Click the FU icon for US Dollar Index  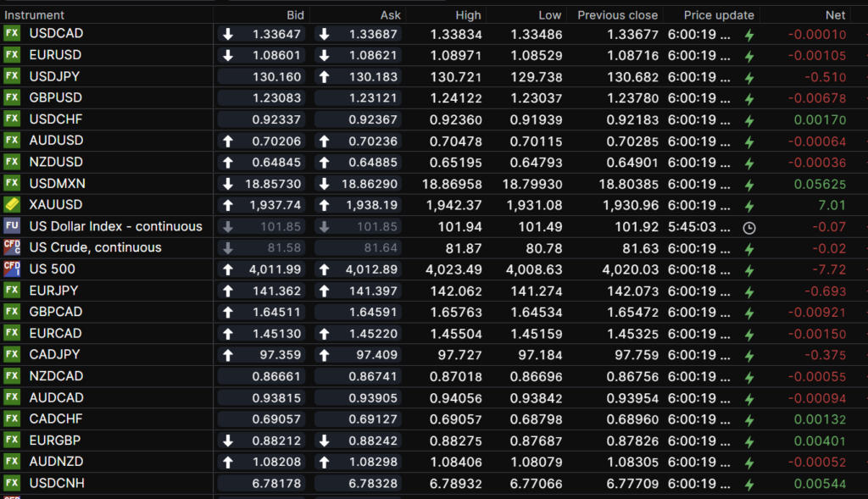(12, 226)
